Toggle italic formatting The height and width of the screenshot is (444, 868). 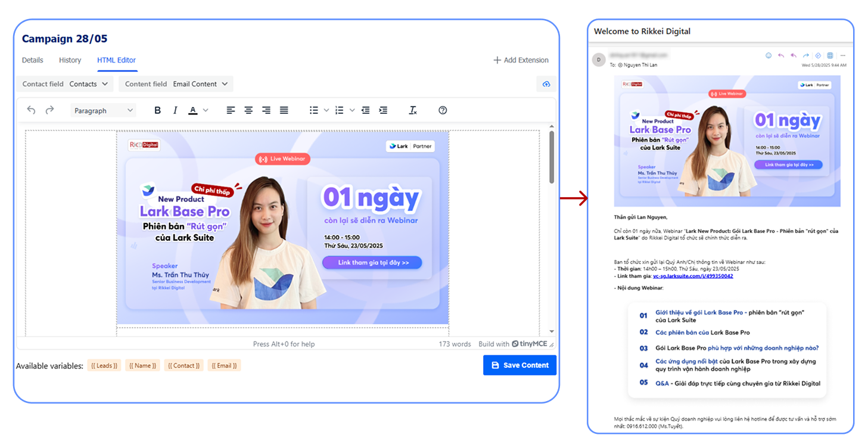[x=175, y=110]
